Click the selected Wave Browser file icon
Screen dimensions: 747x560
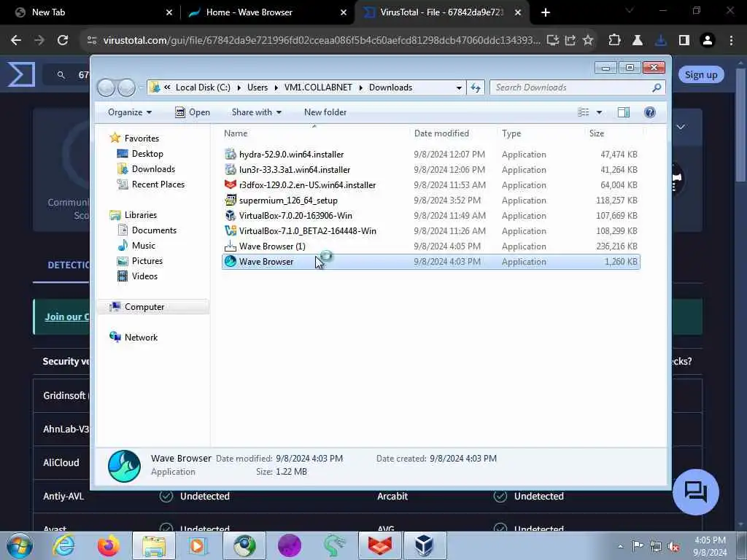[230, 261]
